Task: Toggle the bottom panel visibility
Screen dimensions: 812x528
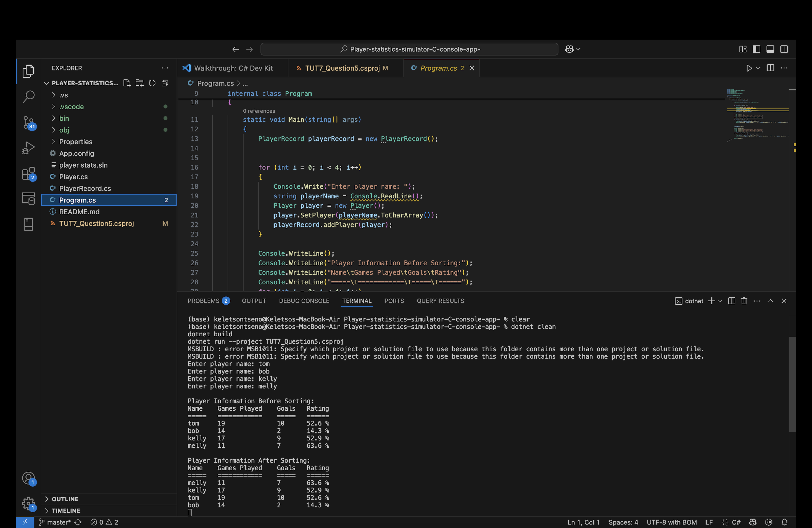Action: tap(770, 49)
